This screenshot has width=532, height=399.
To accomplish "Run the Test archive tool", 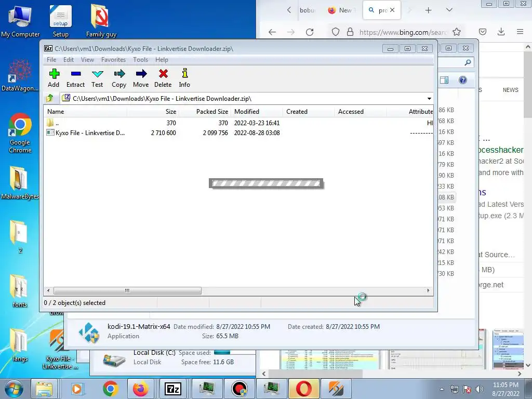I will [x=97, y=78].
